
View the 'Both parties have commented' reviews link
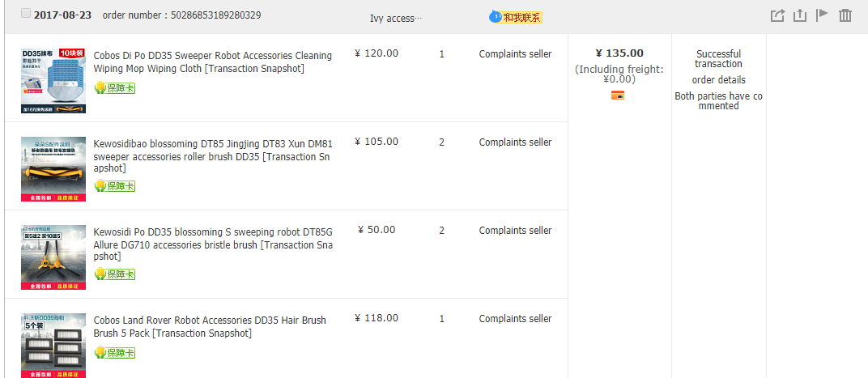(718, 101)
